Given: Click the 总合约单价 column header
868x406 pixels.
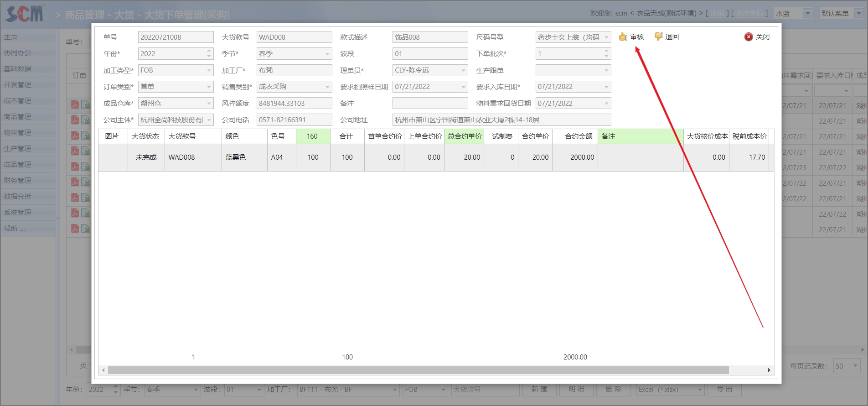Looking at the screenshot, I should [464, 136].
